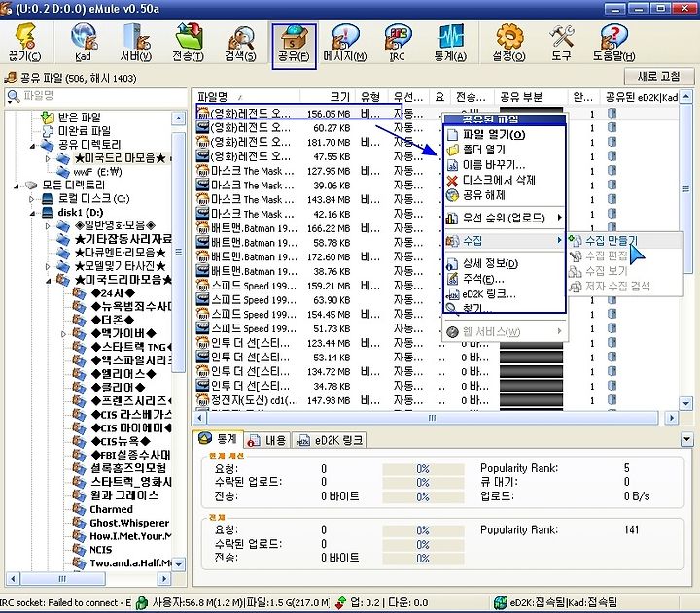Viewport: 700px width, 613px height.
Task: Open the 통계(A) statistics toolbar icon
Action: click(450, 44)
